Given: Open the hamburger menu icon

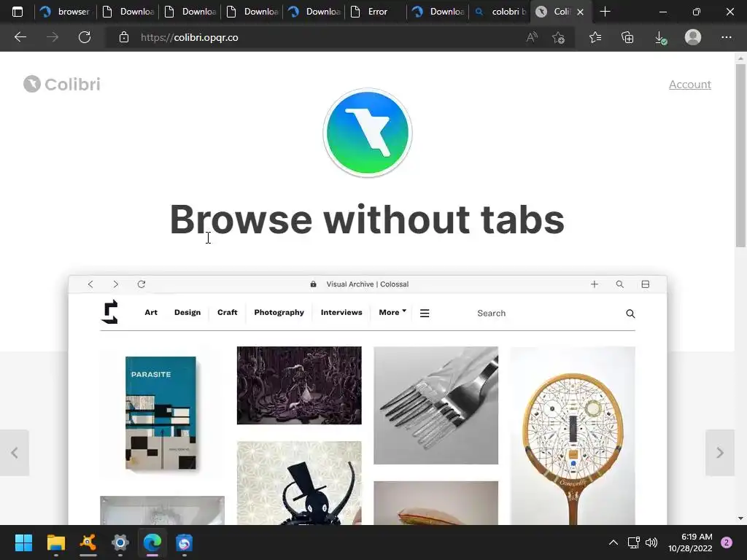Looking at the screenshot, I should (x=425, y=314).
